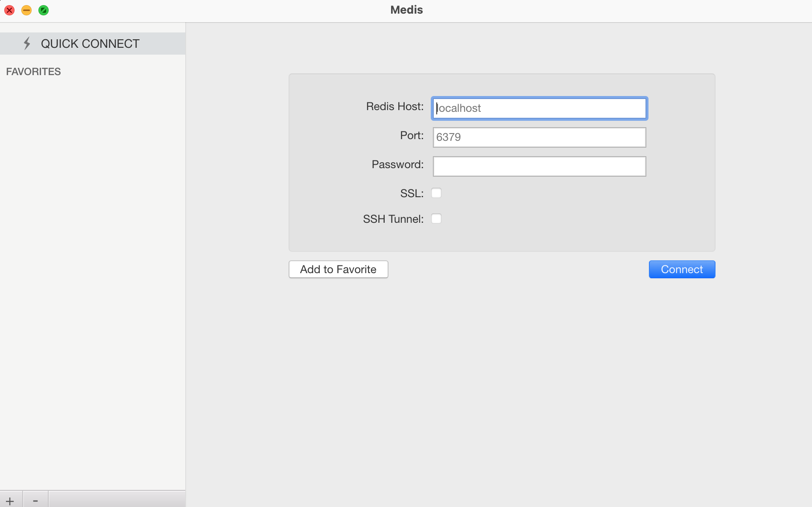The image size is (812, 507).
Task: Click the Medis title in title bar
Action: pos(406,10)
